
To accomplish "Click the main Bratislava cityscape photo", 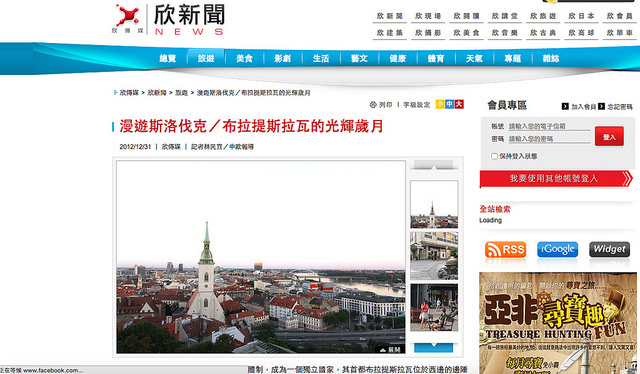I will click(261, 257).
